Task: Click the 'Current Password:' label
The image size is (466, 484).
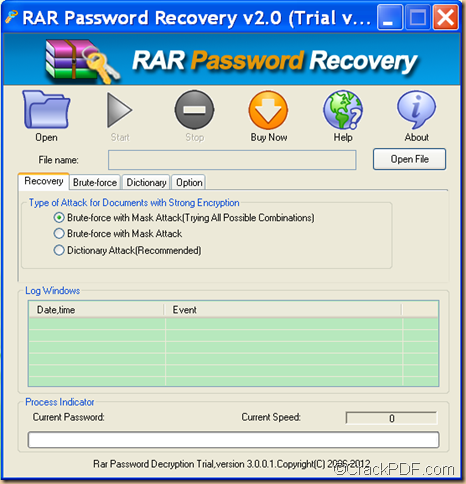Action: click(x=68, y=417)
